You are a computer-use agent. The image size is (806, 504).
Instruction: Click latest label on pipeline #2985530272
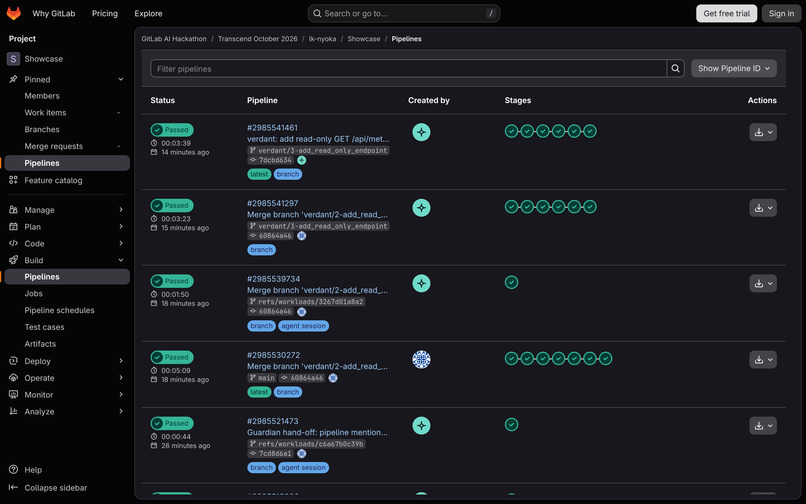(259, 392)
